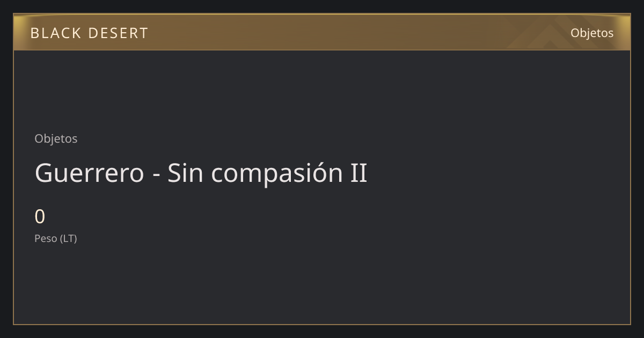The width and height of the screenshot is (644, 338).
Task: Click the gold bottom border of the card
Action: tap(322, 324)
